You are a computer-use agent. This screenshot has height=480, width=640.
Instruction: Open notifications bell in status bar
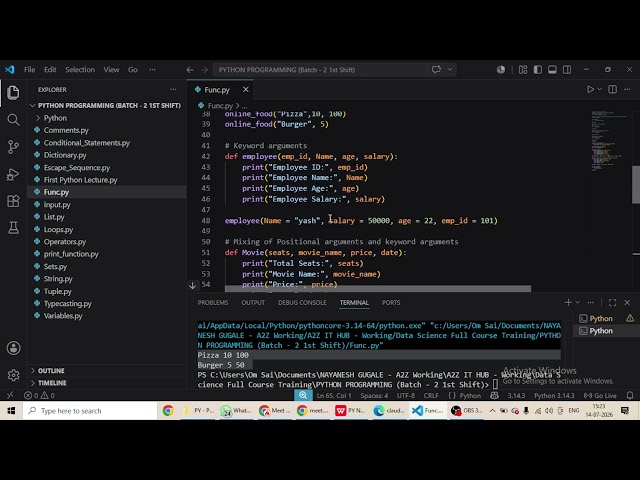[x=630, y=396]
